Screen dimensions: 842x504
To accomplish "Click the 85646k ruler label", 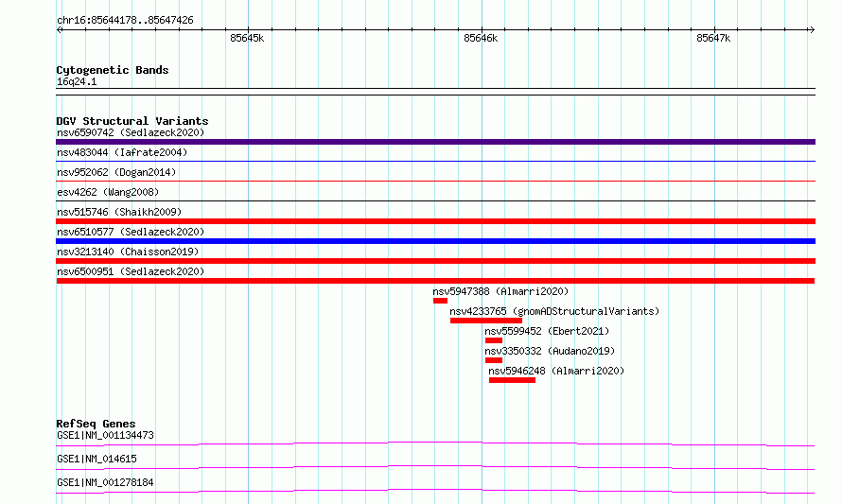I will click(481, 38).
